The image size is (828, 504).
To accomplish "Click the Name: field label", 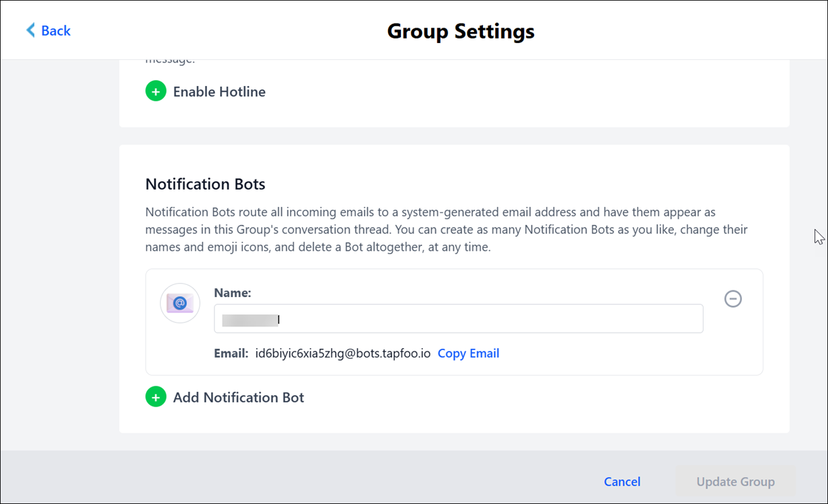I will [x=233, y=293].
